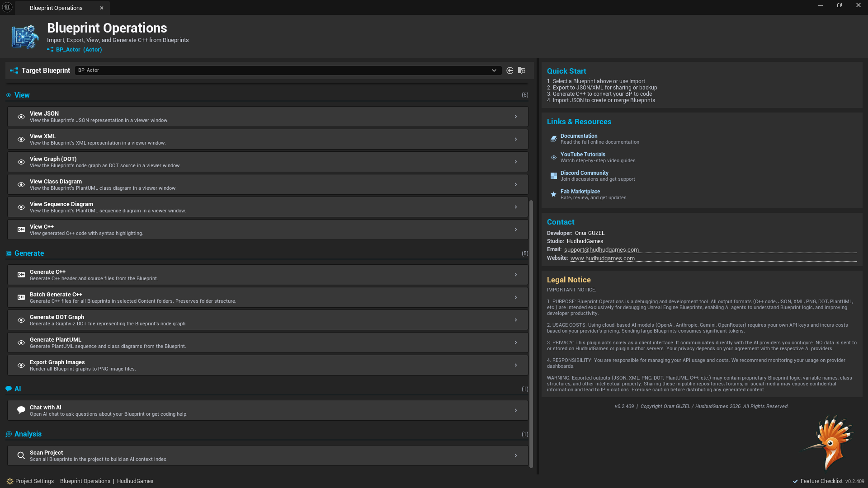Collapse the Generate section header
The image size is (868, 488).
point(29,253)
